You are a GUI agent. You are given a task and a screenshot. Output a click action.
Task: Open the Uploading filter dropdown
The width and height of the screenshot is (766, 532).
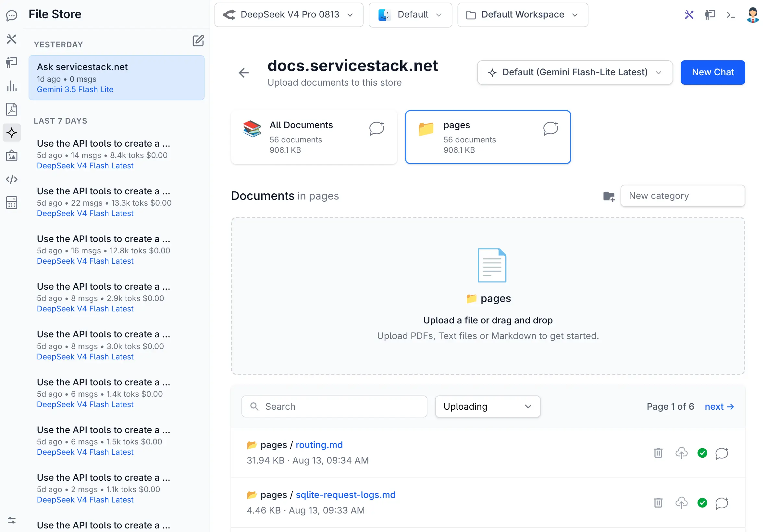(488, 406)
